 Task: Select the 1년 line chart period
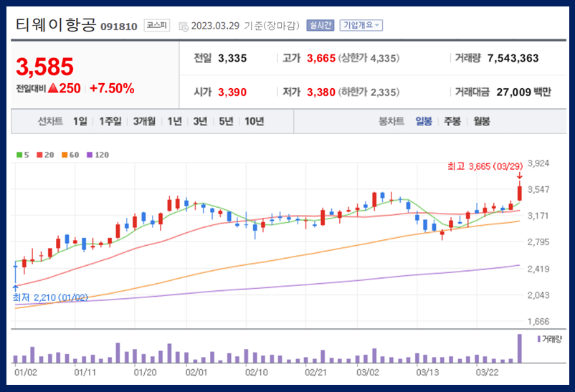[174, 121]
